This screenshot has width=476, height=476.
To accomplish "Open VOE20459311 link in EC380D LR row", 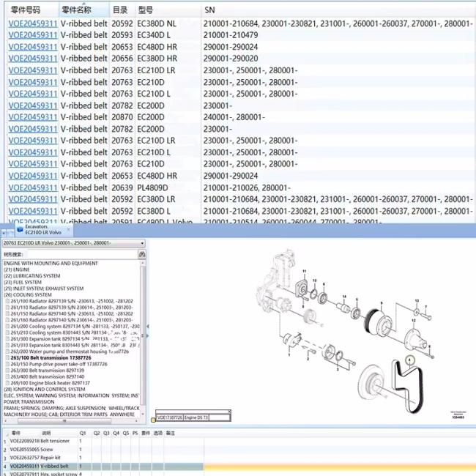I will pos(33,199).
